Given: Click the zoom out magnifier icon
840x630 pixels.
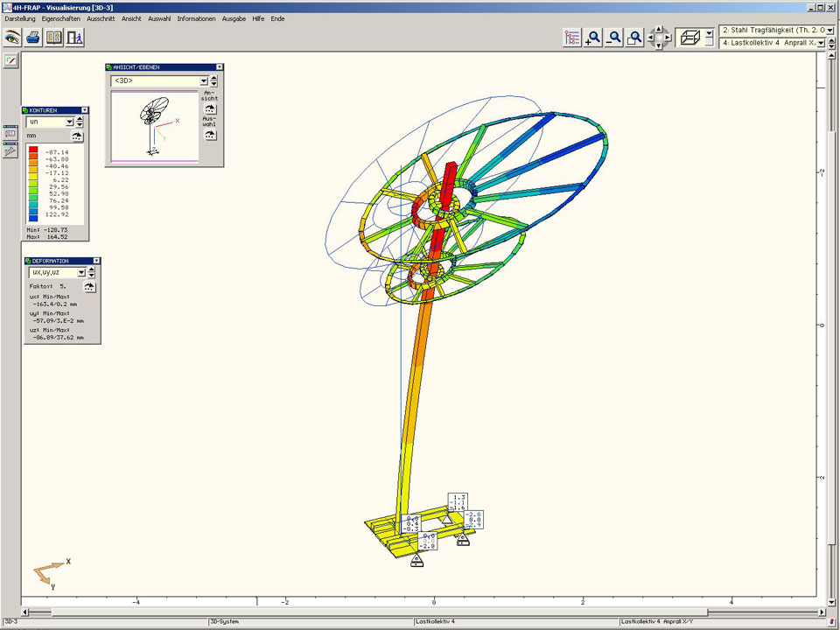Looking at the screenshot, I should pos(614,38).
